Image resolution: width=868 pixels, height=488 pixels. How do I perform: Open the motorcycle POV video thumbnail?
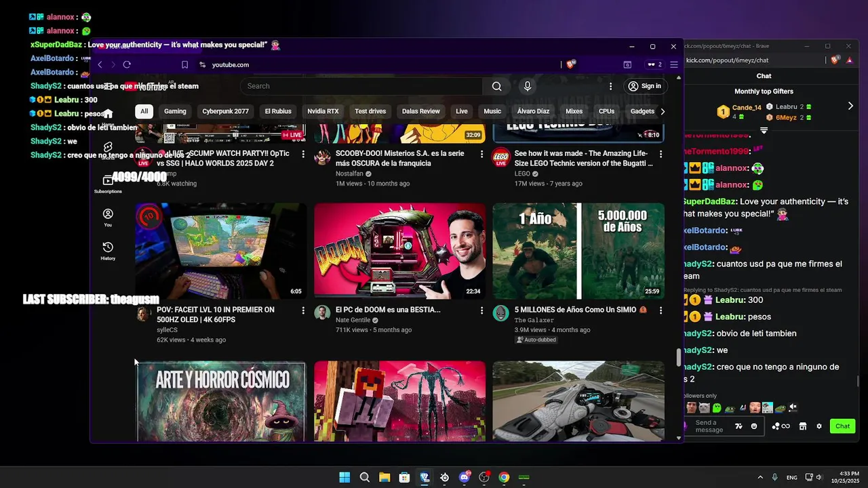tap(578, 401)
